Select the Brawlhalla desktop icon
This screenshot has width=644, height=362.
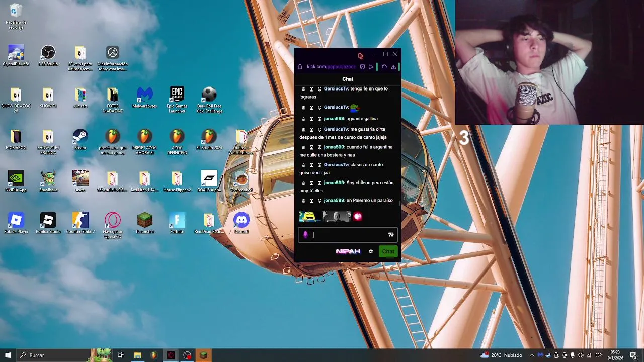pyautogui.click(x=48, y=182)
